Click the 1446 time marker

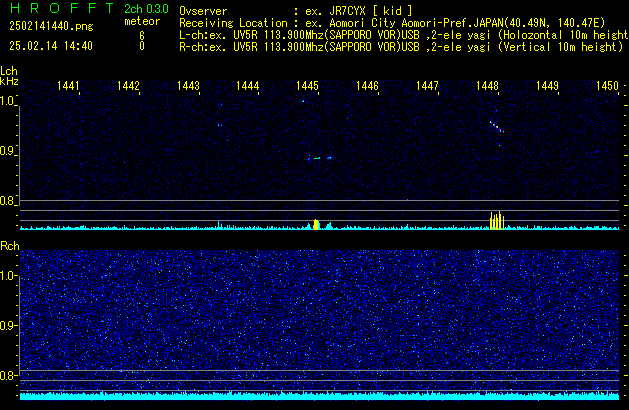tap(367, 86)
